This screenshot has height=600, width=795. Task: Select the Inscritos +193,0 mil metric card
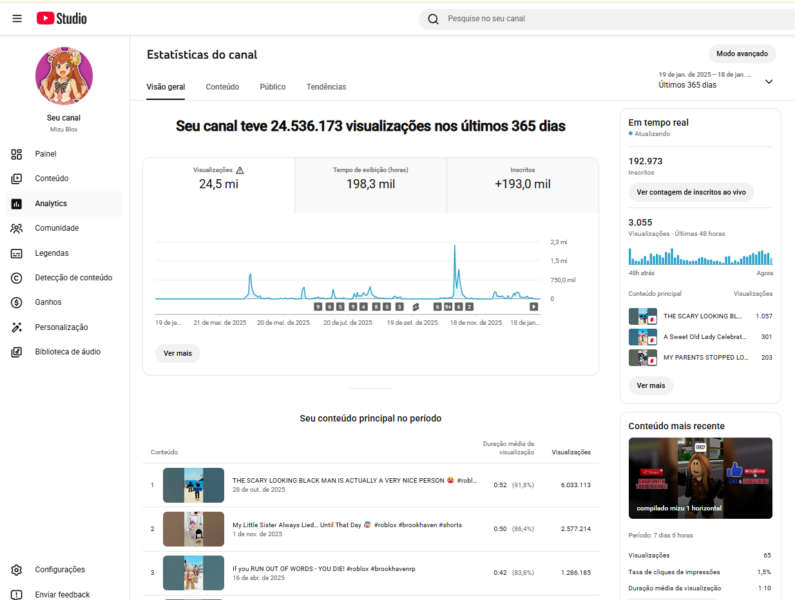pos(523,185)
